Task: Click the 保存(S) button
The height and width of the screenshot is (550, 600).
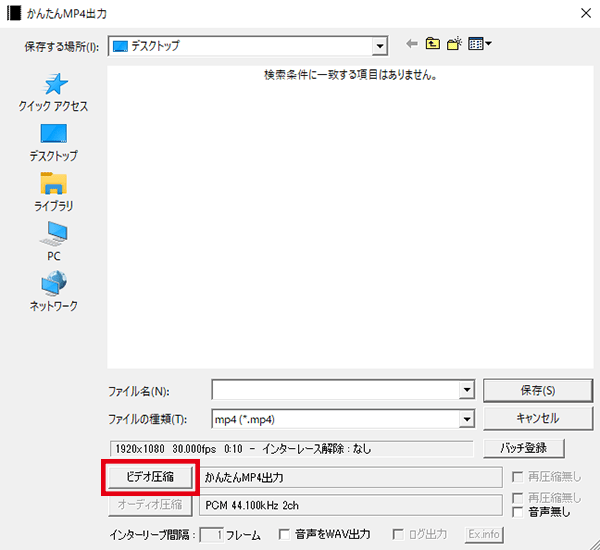Action: [x=538, y=390]
